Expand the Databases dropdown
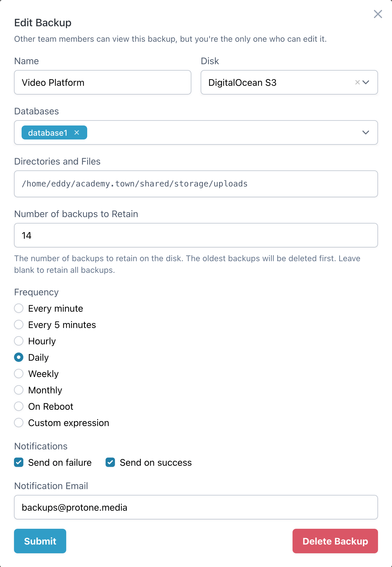 365,133
